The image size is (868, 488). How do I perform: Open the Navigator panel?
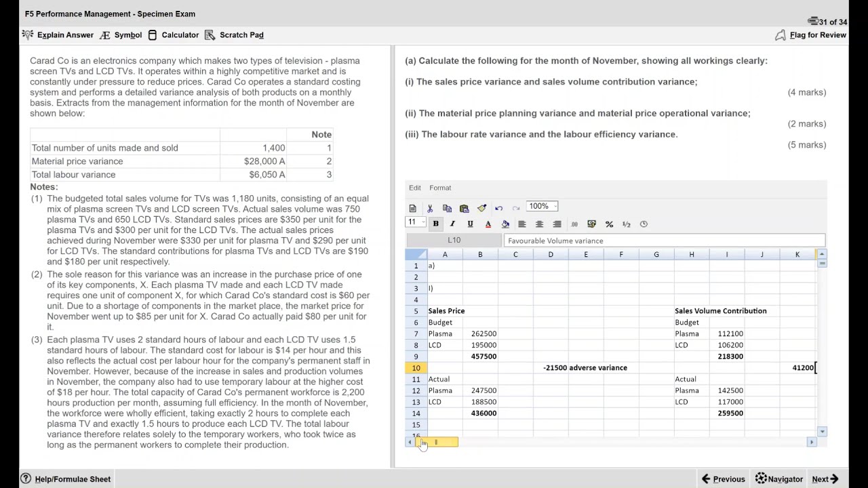coord(779,479)
